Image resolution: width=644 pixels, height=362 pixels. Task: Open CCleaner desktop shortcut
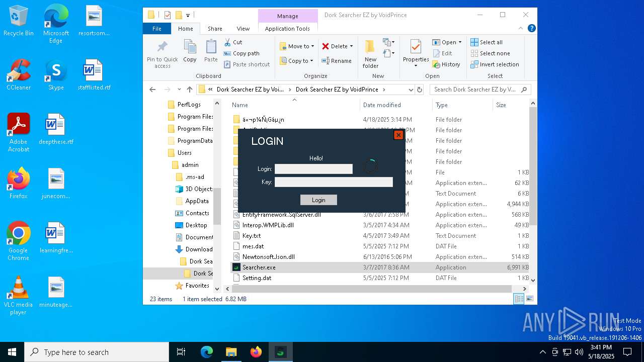coord(19,75)
